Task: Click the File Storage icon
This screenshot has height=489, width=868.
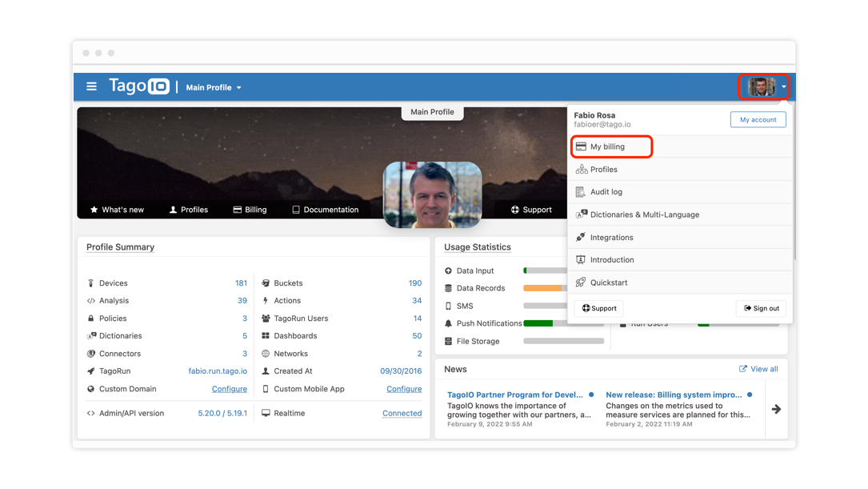Action: pyautogui.click(x=448, y=341)
